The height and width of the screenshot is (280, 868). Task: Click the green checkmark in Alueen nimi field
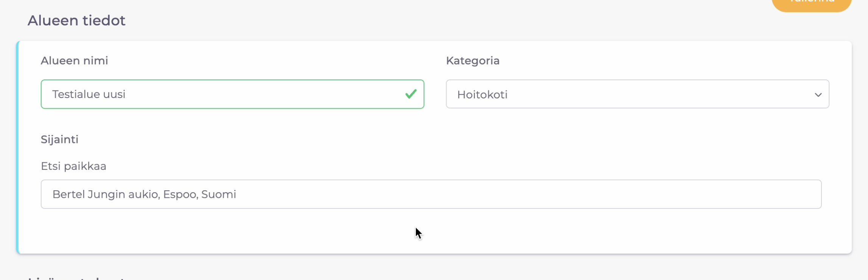[411, 94]
